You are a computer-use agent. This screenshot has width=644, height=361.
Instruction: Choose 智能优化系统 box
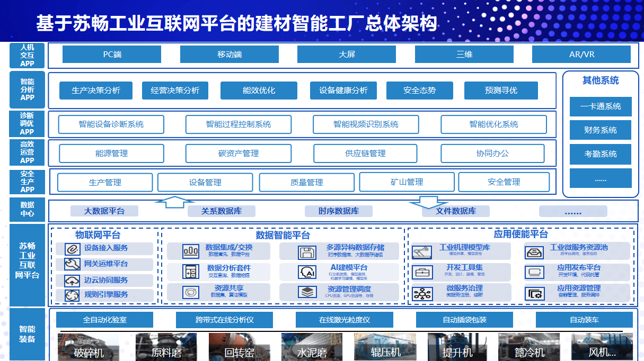[x=493, y=124]
